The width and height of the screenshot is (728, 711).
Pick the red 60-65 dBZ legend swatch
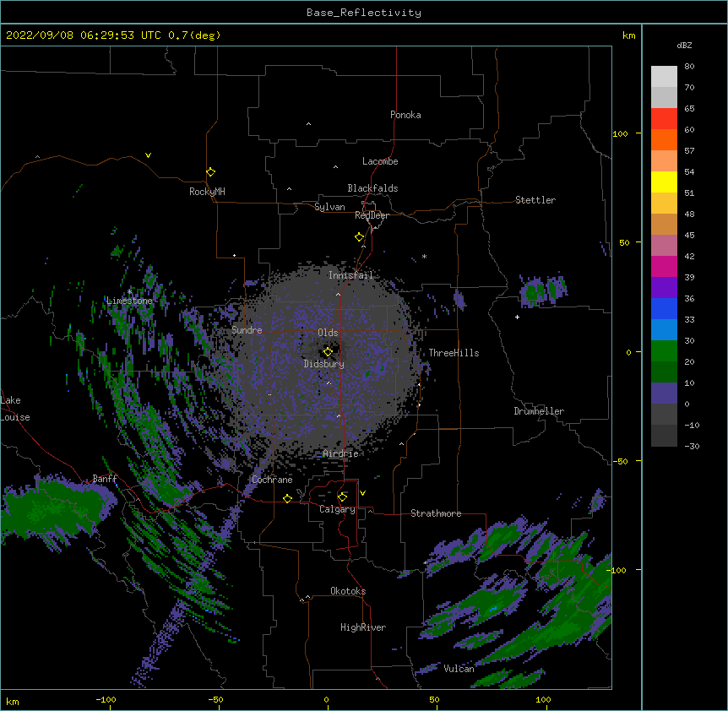(664, 119)
